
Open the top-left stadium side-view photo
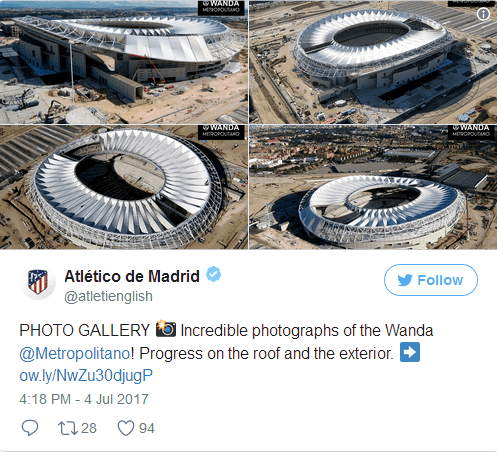click(124, 62)
